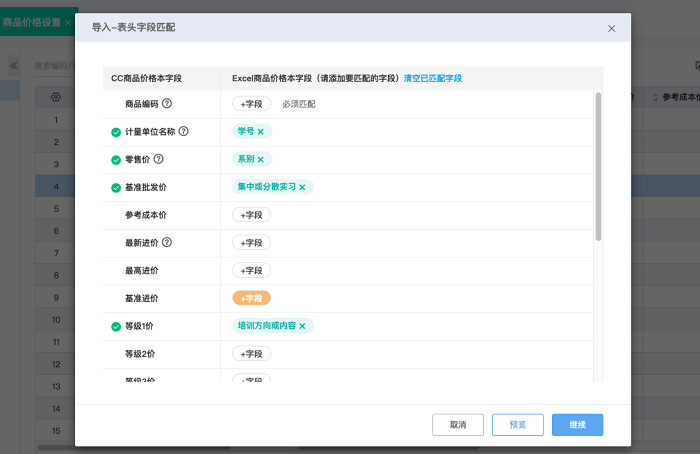Screen dimensions: 700x454
Task: Close the 商品价格设置 tab in background
Action: [68, 23]
